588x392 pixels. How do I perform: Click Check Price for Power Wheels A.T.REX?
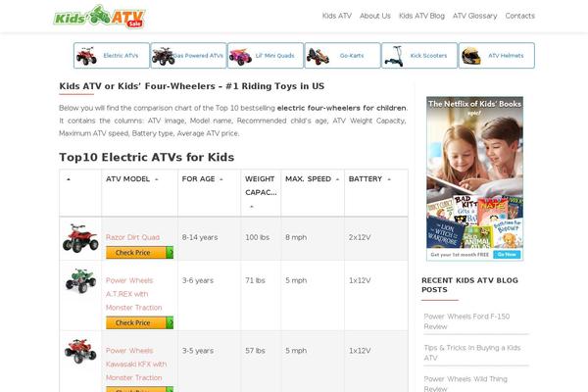coord(139,322)
